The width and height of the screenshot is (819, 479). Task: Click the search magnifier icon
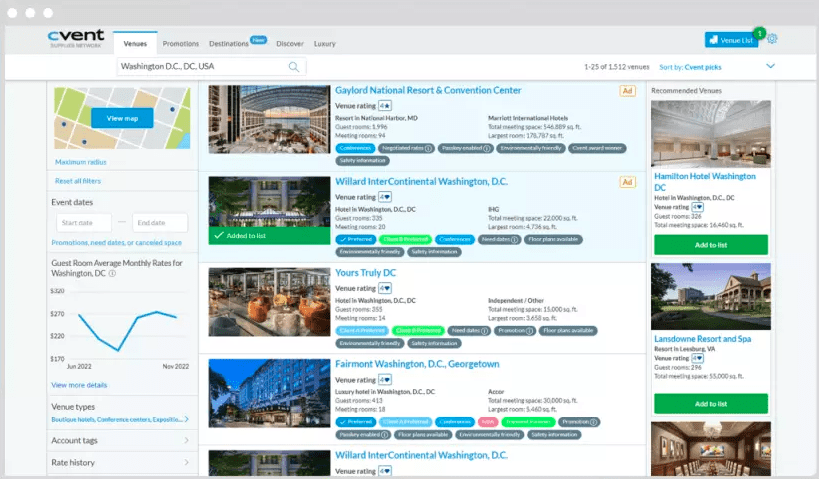click(294, 67)
